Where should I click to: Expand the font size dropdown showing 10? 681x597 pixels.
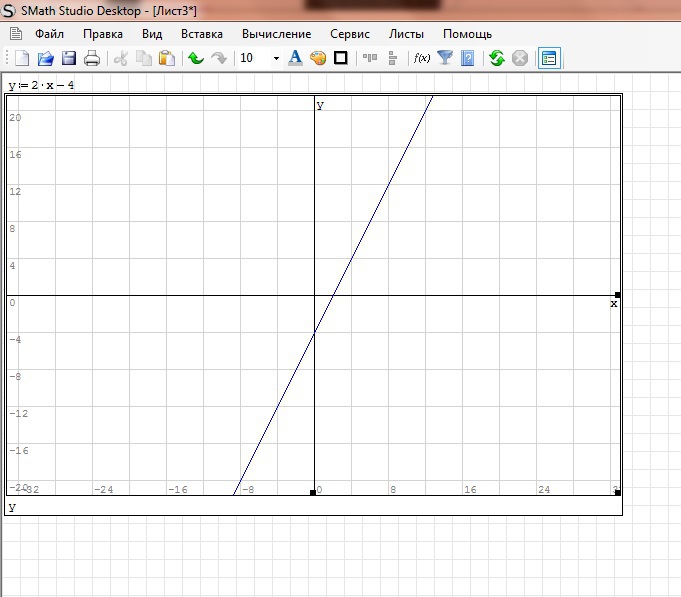pos(276,58)
